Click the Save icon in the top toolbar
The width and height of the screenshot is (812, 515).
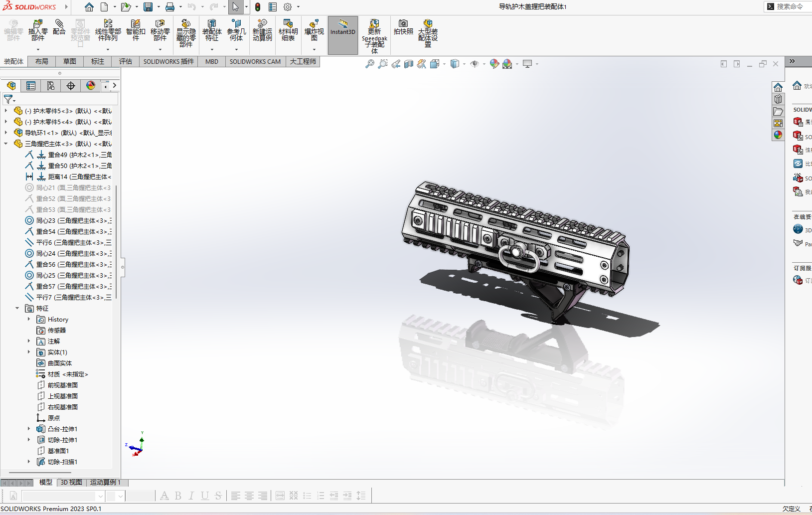[148, 7]
